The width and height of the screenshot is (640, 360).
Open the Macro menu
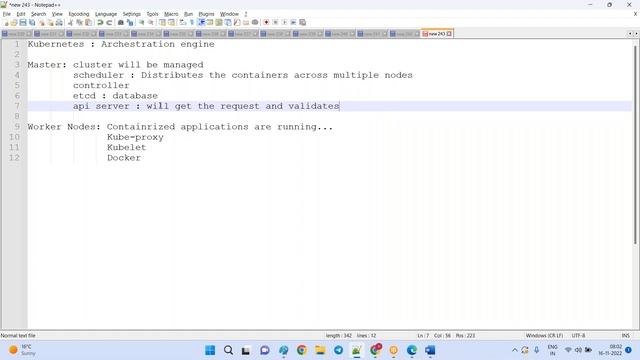click(171, 14)
